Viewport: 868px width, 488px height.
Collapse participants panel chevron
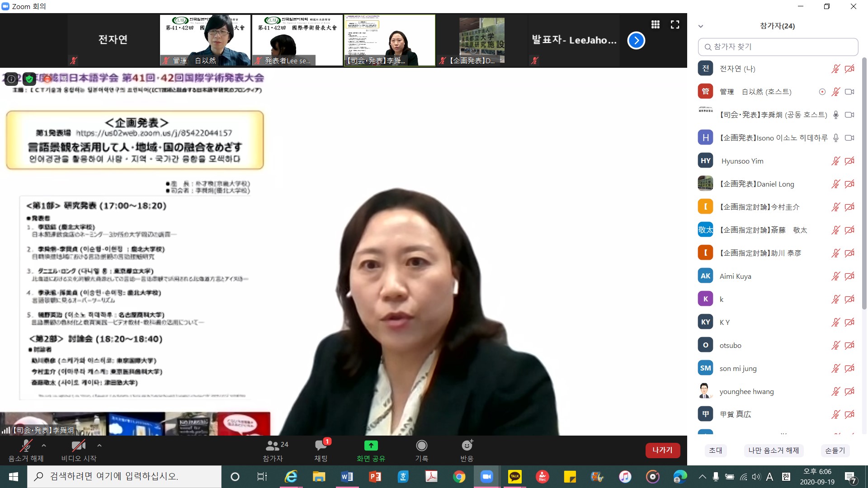tap(701, 26)
